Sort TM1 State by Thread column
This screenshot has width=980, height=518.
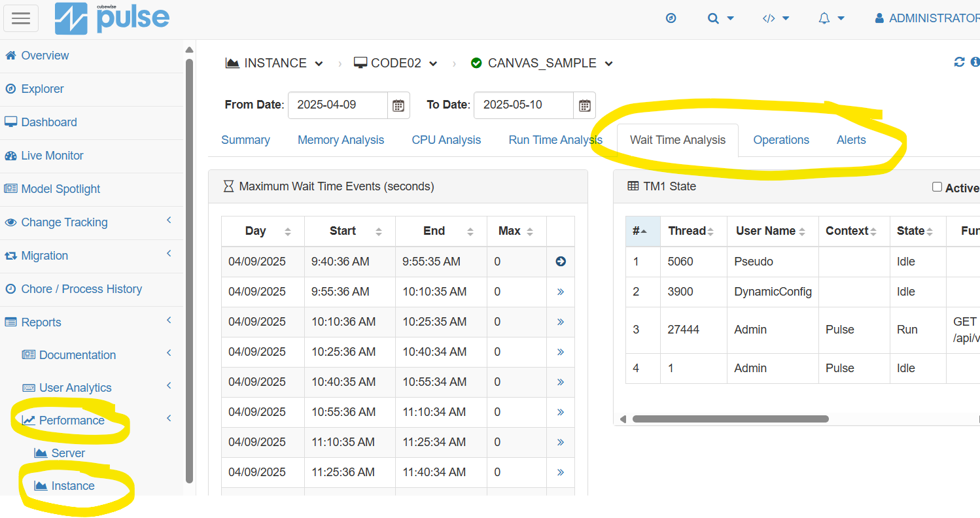tap(693, 231)
